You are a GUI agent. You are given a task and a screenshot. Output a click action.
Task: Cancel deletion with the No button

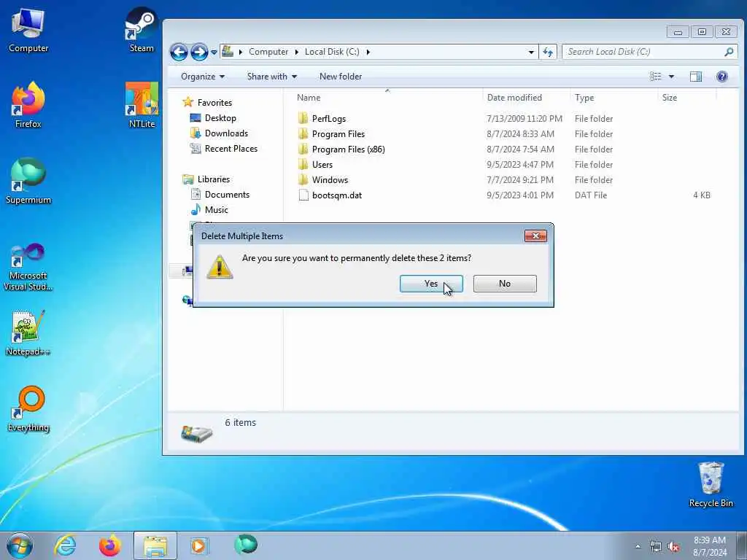coord(505,284)
